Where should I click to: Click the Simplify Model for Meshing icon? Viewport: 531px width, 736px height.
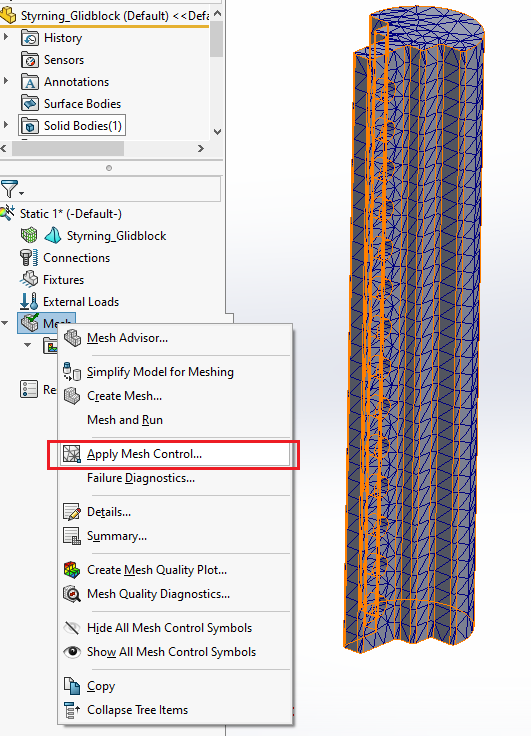[72, 372]
